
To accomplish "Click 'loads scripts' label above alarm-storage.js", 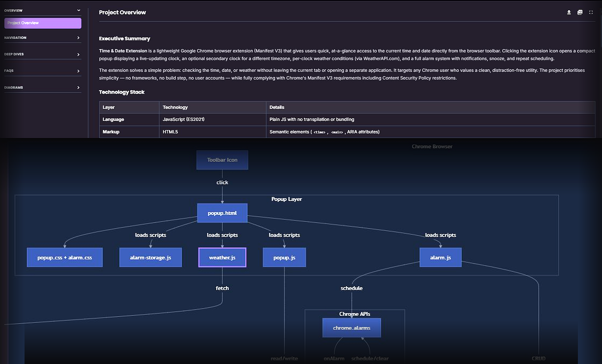I will coord(150,235).
